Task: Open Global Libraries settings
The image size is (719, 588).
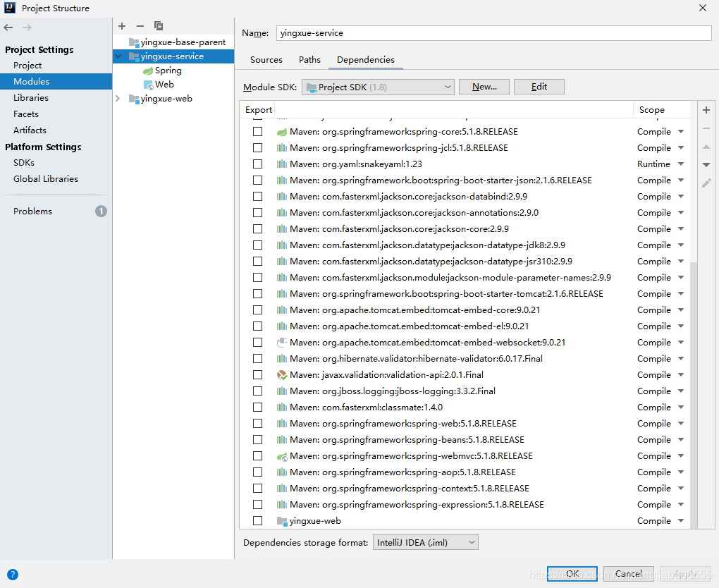Action: click(x=46, y=179)
